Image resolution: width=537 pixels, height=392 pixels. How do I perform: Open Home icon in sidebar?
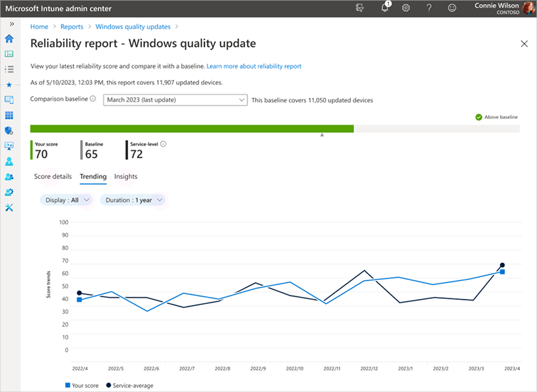click(x=9, y=39)
